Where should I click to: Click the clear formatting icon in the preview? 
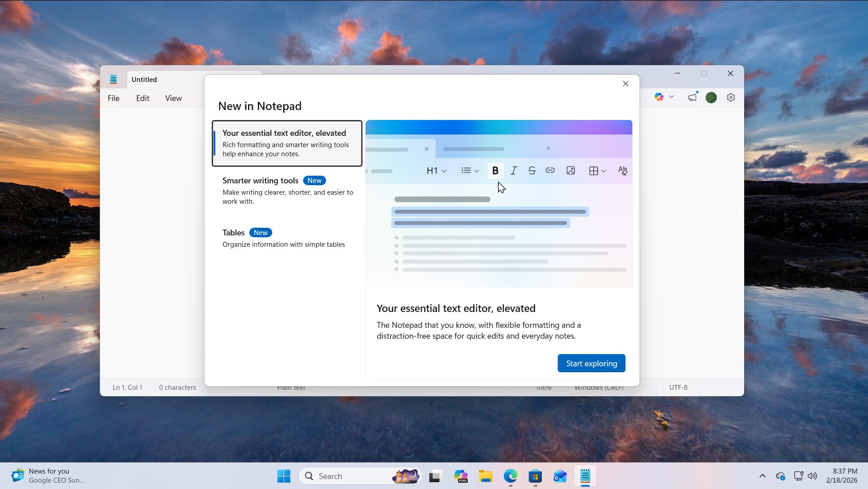(622, 171)
